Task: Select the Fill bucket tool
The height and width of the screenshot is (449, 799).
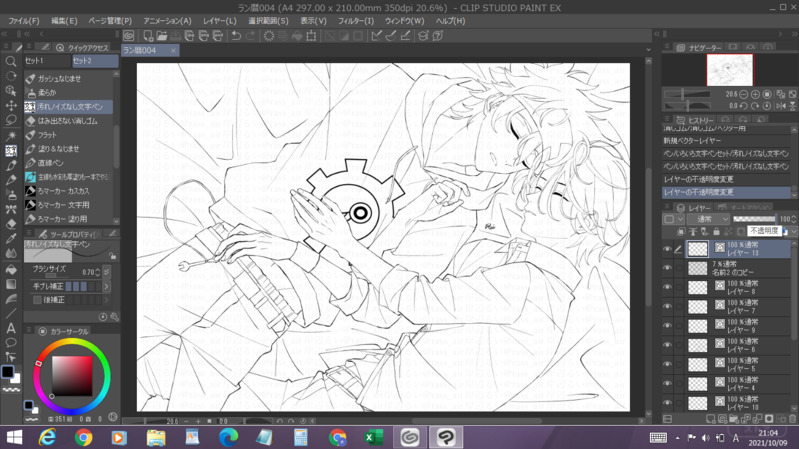Action: coord(11,270)
